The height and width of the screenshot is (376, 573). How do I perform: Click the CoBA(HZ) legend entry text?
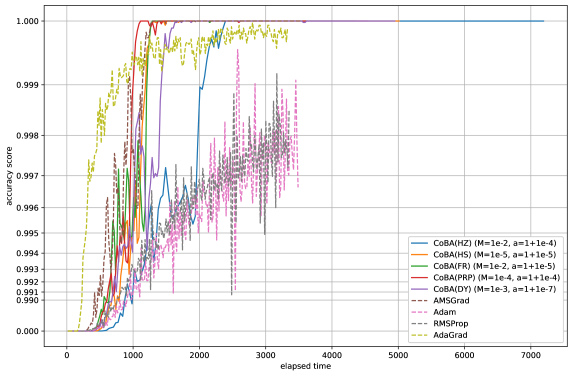(x=495, y=243)
